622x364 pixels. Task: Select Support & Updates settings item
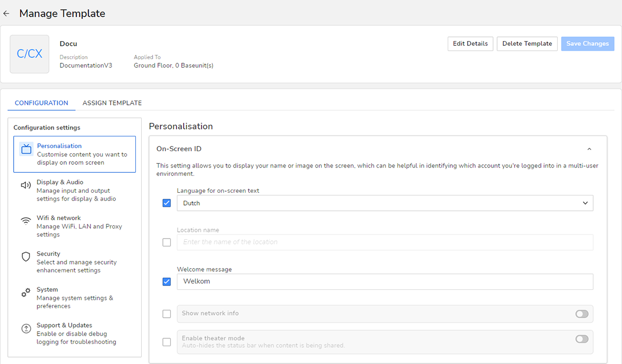(x=75, y=333)
